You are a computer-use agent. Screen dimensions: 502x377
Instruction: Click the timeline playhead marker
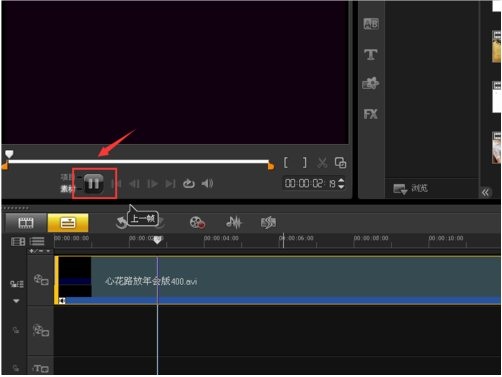point(157,240)
